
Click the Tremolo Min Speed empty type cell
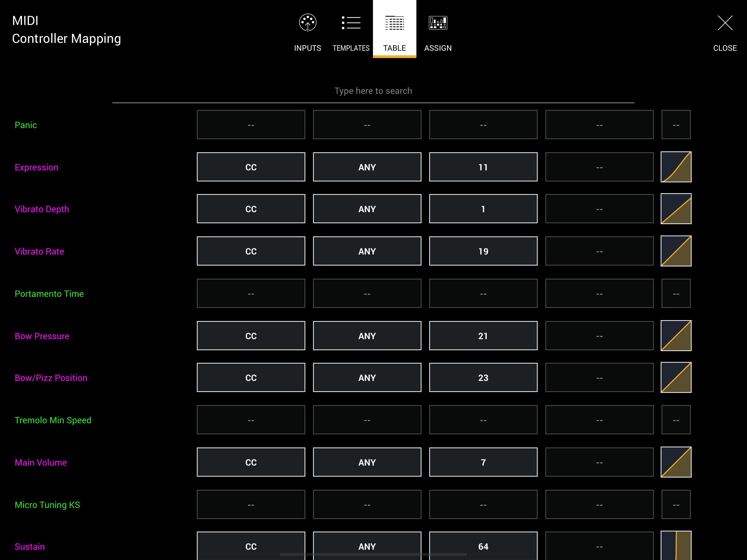(251, 419)
